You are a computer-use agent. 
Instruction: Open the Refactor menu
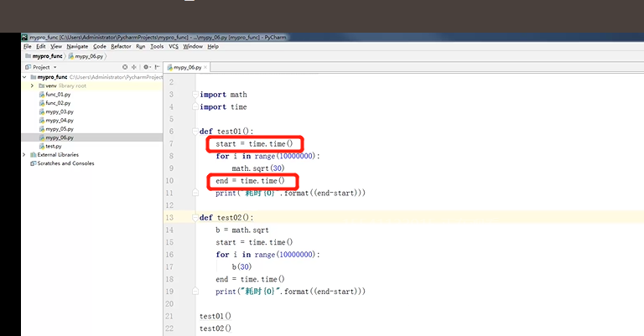[121, 47]
